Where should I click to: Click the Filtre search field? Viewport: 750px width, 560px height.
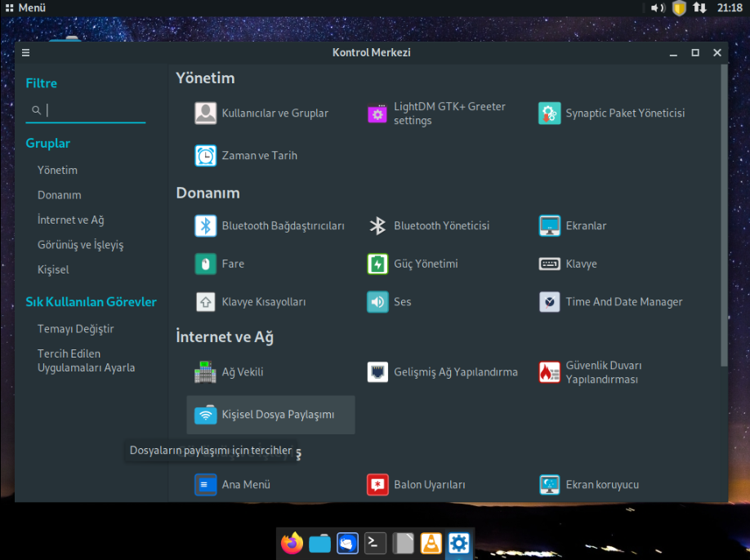[x=86, y=110]
